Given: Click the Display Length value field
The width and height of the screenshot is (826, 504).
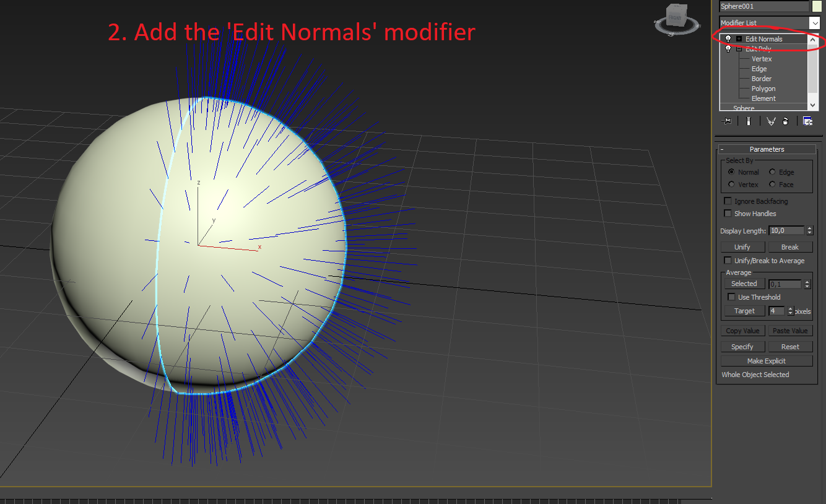Looking at the screenshot, I should tap(787, 230).
